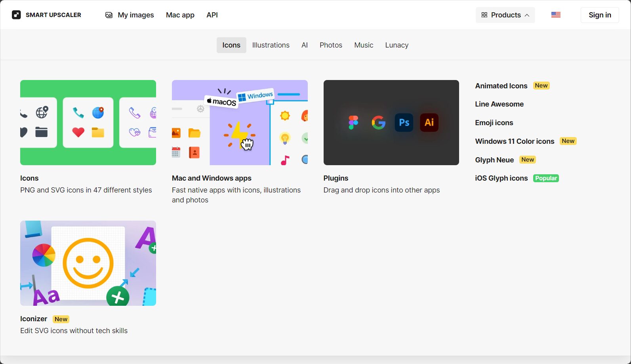631x364 pixels.
Task: Click the blue globe icon in Icons thumbnail
Action: (x=98, y=113)
